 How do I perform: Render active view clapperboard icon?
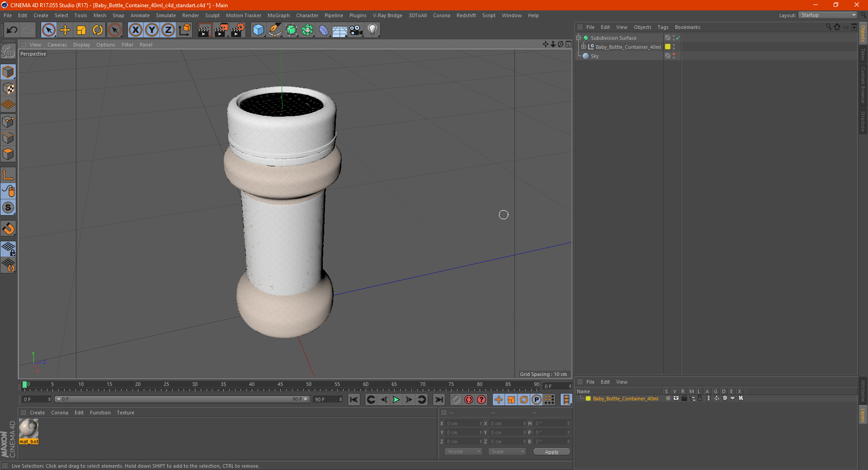tap(204, 30)
